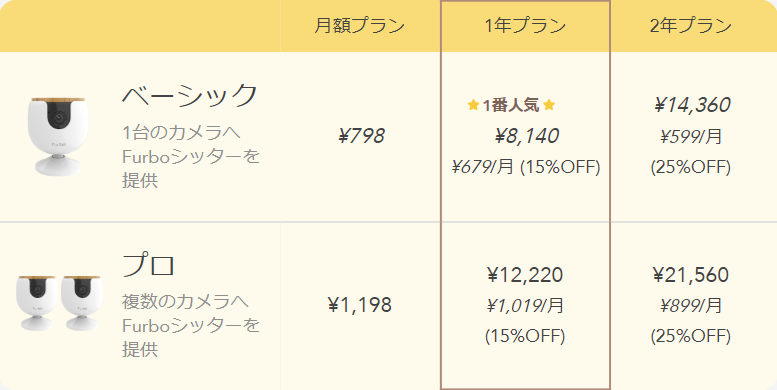Click ¥679/月 (15%OFF) text in Basic

pyautogui.click(x=526, y=167)
